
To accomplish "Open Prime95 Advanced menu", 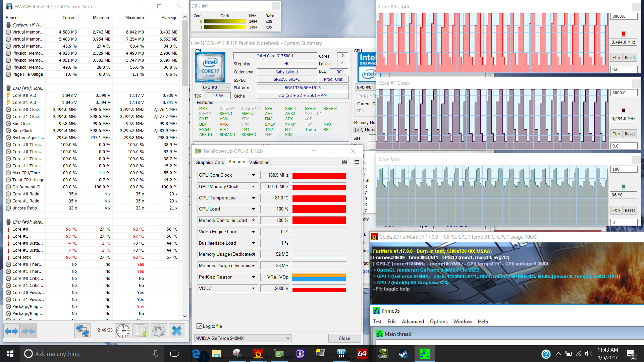I will (x=413, y=321).
